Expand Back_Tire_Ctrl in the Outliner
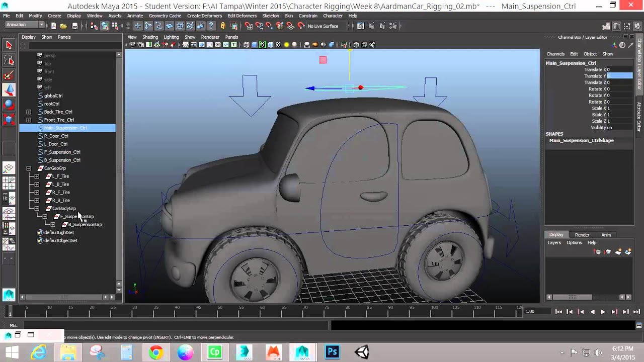 29,112
